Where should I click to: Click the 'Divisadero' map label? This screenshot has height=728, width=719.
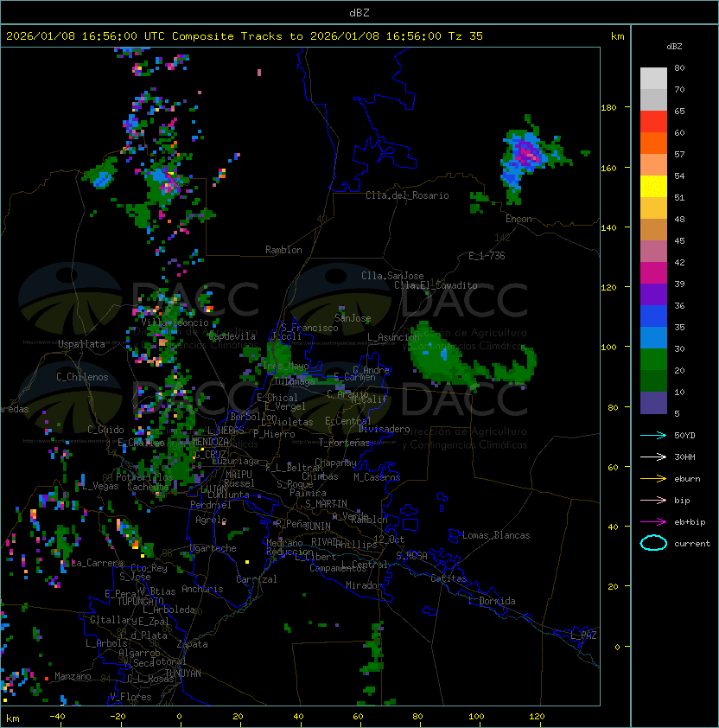[x=385, y=429]
